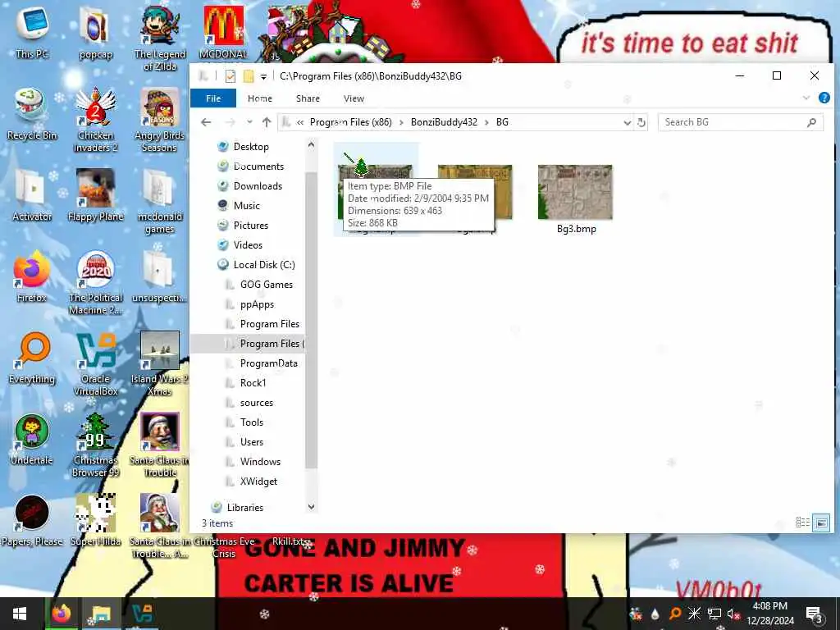Screen dimensions: 840x630
Task: Open the Activator desktop icon
Action: click(x=32, y=195)
